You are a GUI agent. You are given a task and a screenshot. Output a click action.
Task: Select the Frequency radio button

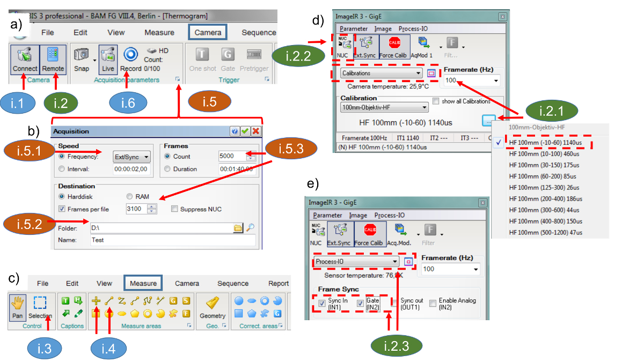coord(62,157)
